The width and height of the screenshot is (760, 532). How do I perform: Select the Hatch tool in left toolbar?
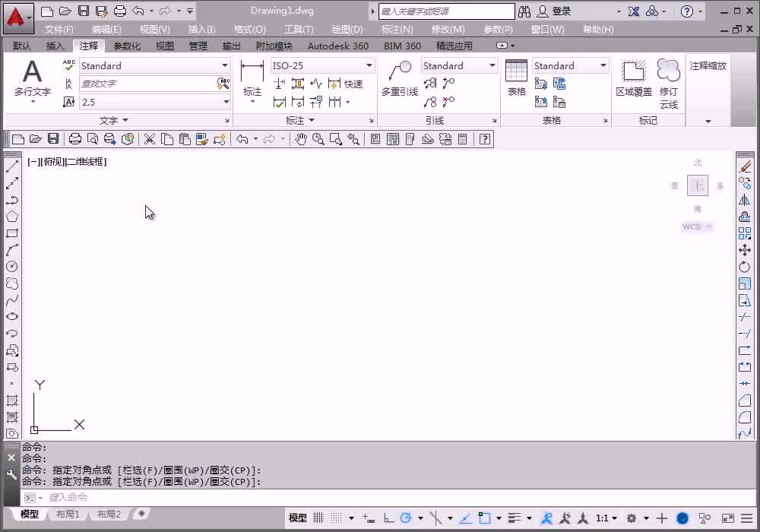click(12, 401)
